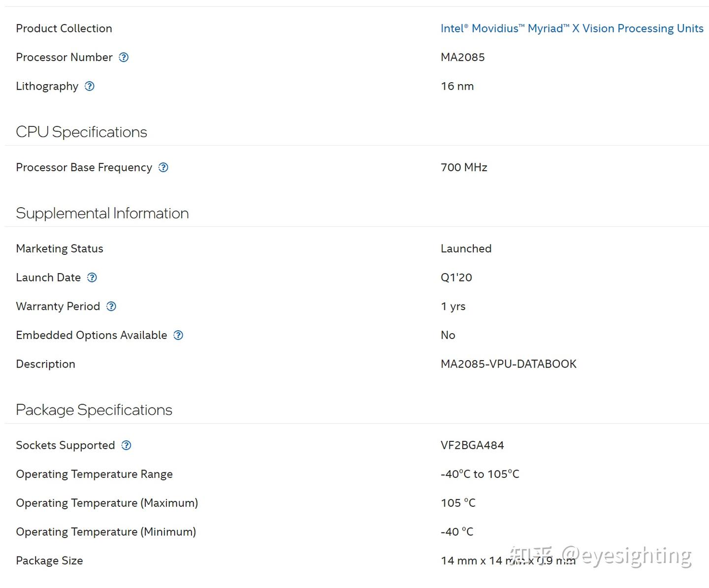The height and width of the screenshot is (588, 709).
Task: Click the Warranty Period question mark icon
Action: click(x=112, y=307)
